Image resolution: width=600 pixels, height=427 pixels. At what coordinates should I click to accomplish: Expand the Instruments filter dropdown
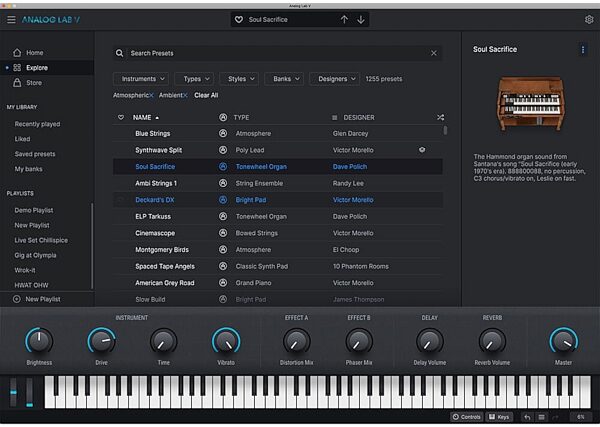click(141, 79)
